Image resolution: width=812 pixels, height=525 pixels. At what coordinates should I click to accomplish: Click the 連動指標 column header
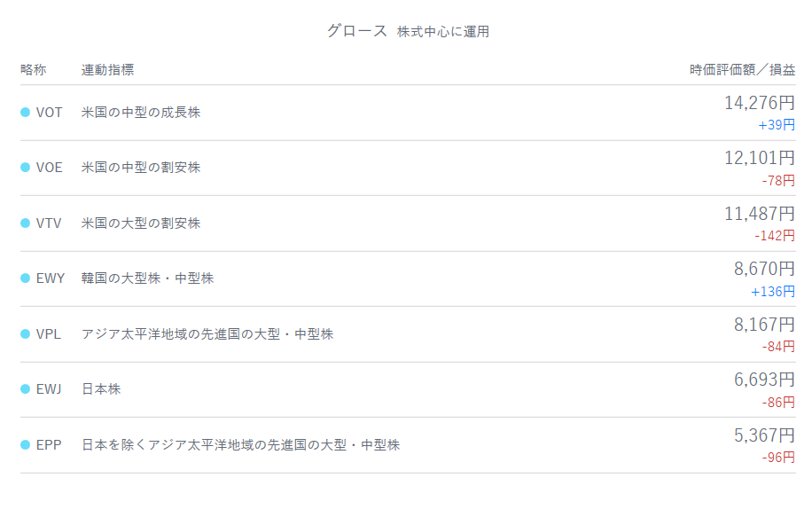click(x=107, y=69)
